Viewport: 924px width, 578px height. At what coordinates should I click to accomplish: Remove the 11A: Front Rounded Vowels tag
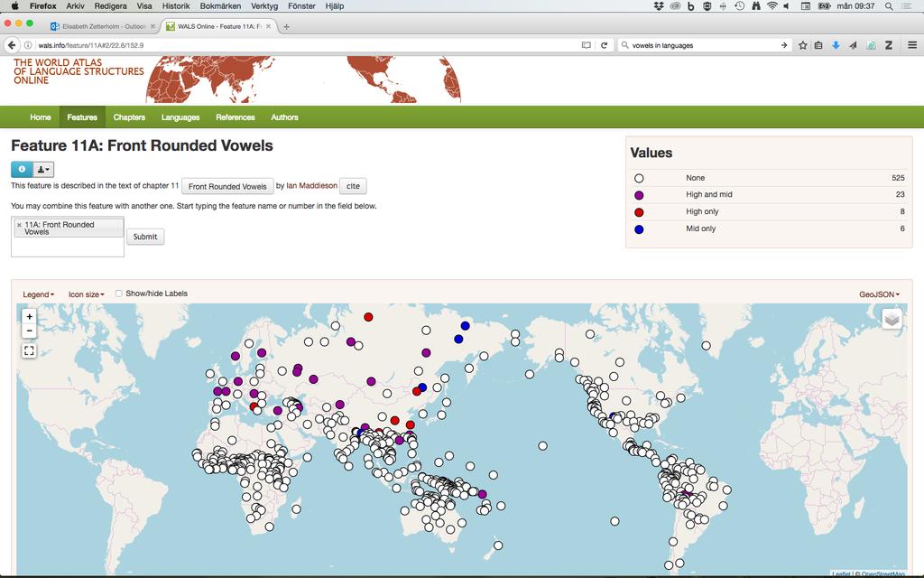(20, 225)
